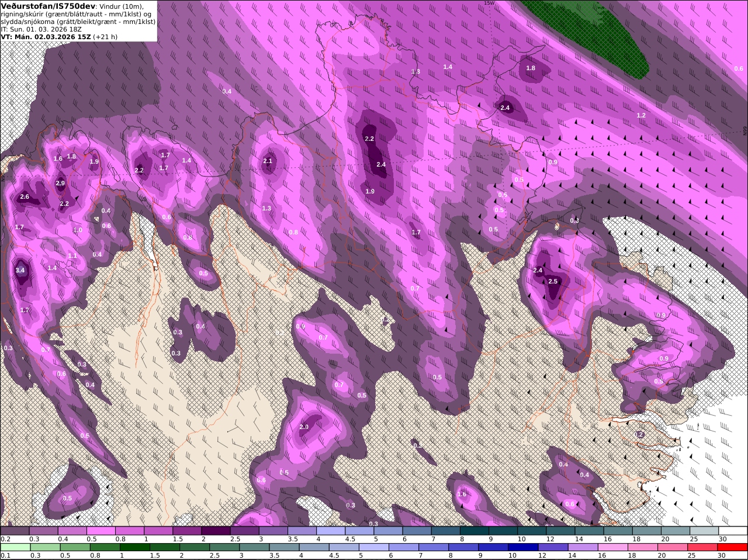Pick the darkest purple swatch labeled 2 in upper legend
This screenshot has height=560, width=748.
216,530
